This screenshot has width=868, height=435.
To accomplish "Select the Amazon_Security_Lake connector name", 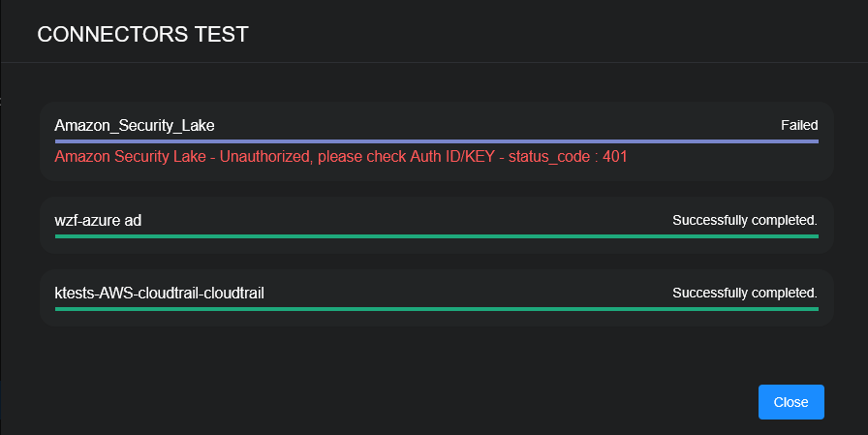I will (135, 125).
